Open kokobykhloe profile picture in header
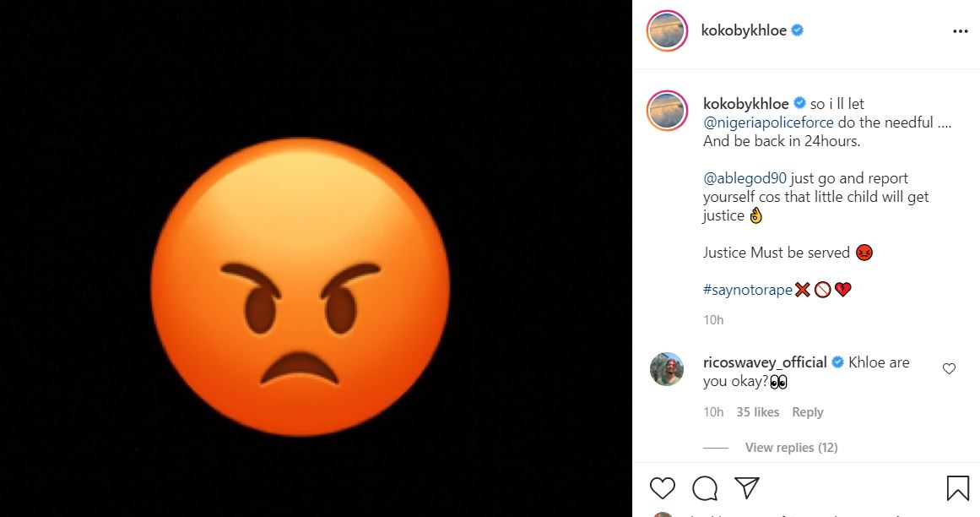Screen dimensions: 980x517 [667, 31]
